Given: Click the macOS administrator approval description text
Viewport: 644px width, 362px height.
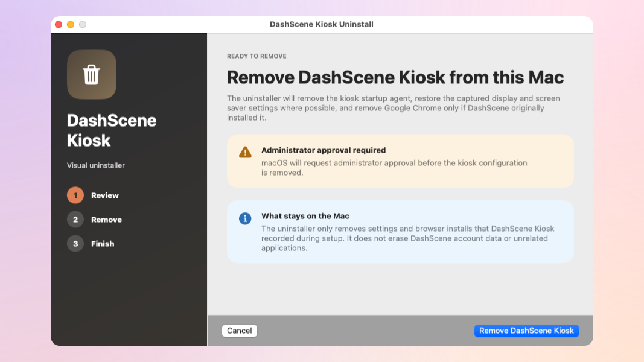Looking at the screenshot, I should [x=394, y=168].
